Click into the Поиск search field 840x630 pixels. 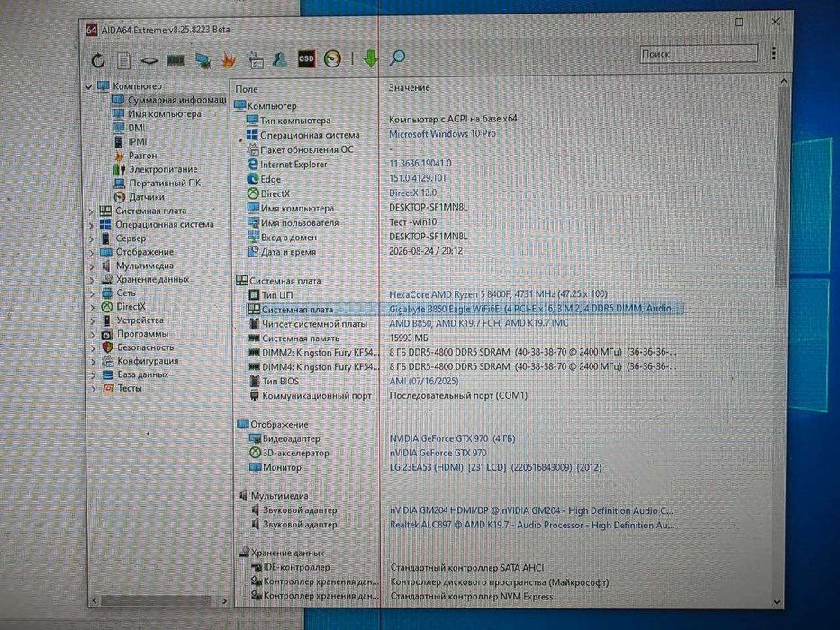click(x=700, y=54)
